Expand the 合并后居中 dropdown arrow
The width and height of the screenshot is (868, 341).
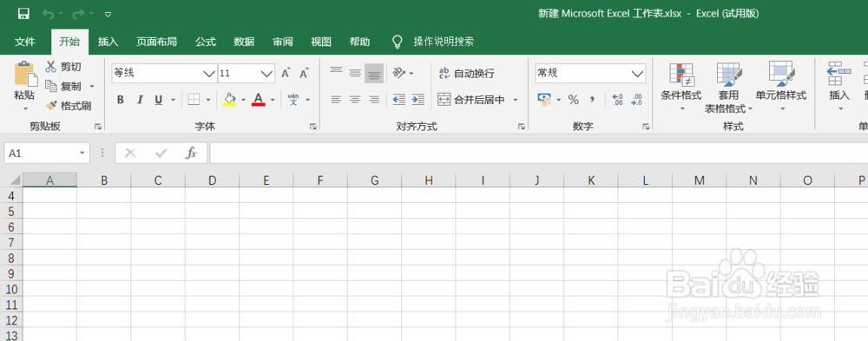coord(516,100)
